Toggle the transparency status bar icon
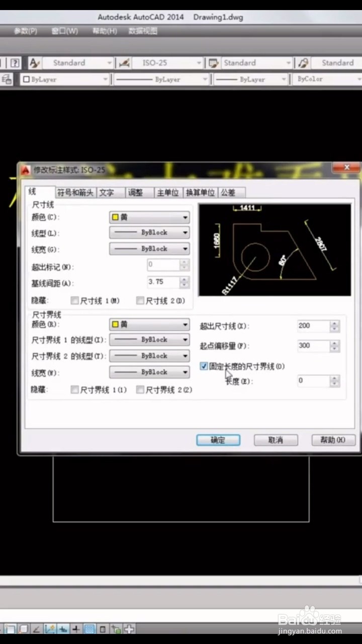 tap(89, 629)
